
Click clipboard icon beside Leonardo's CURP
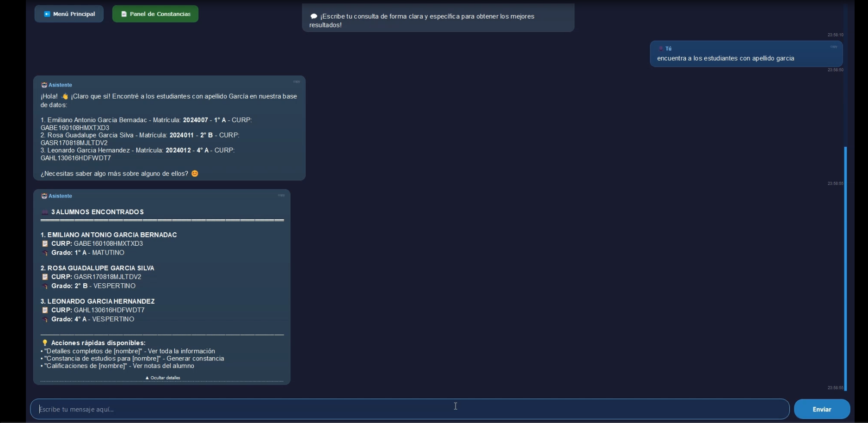pos(45,310)
